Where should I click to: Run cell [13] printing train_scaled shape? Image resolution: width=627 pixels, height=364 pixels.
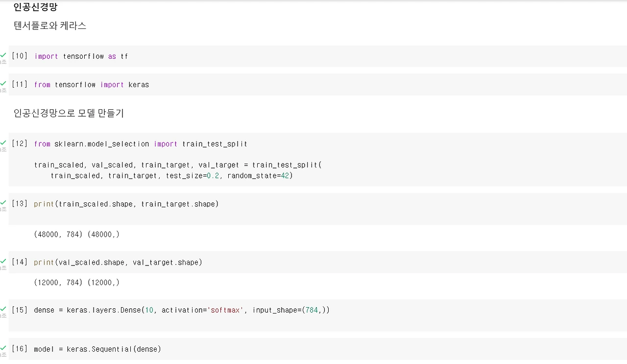20,203
